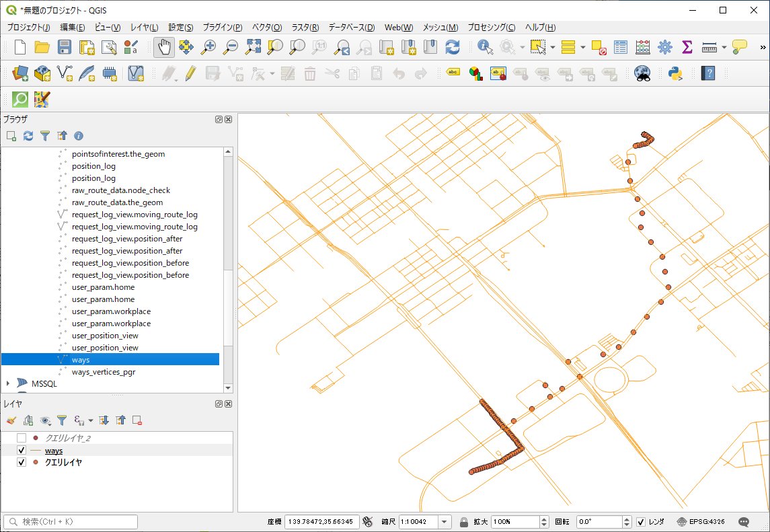Expand the MSSQL tree node
This screenshot has height=532, width=770.
[8, 383]
